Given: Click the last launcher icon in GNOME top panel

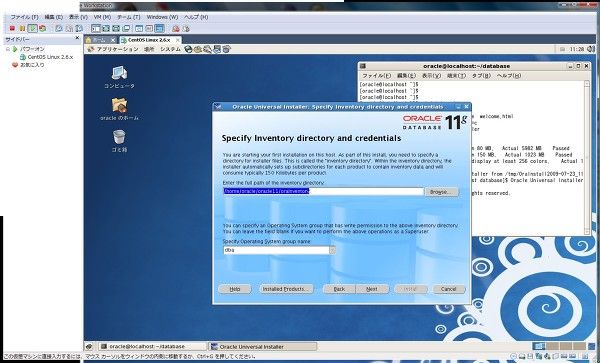Looking at the screenshot, I should [x=227, y=49].
